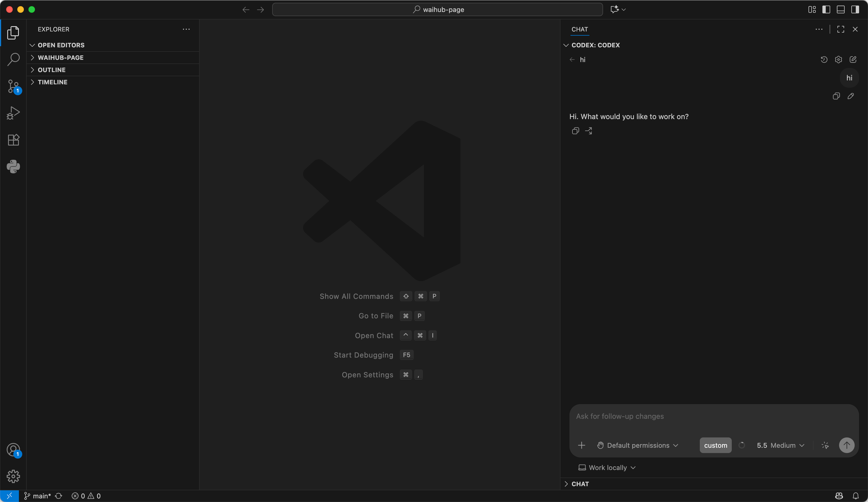Open the Manage gear in activity bar
The image size is (868, 502).
click(13, 476)
